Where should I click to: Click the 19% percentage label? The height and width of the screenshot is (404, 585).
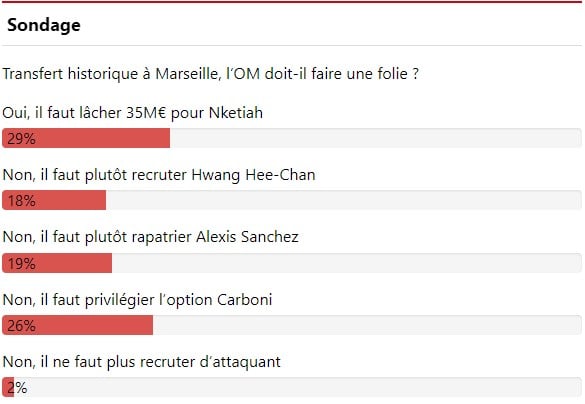pyautogui.click(x=21, y=264)
